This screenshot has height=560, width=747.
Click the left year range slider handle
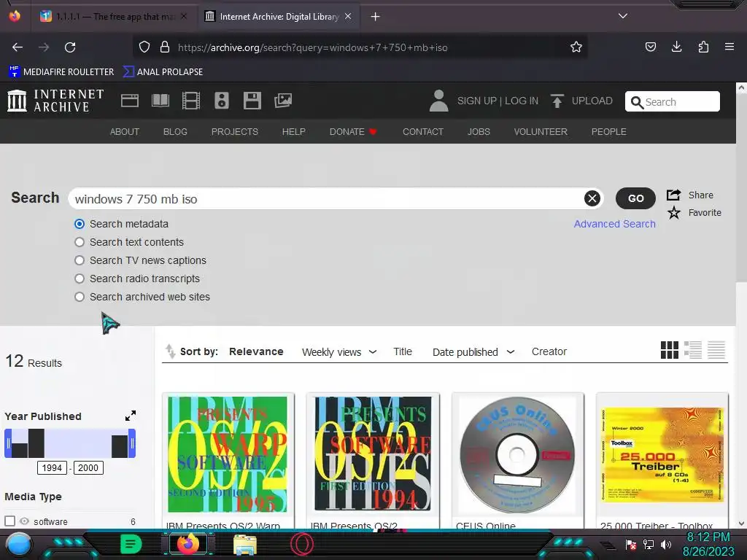tap(8, 443)
